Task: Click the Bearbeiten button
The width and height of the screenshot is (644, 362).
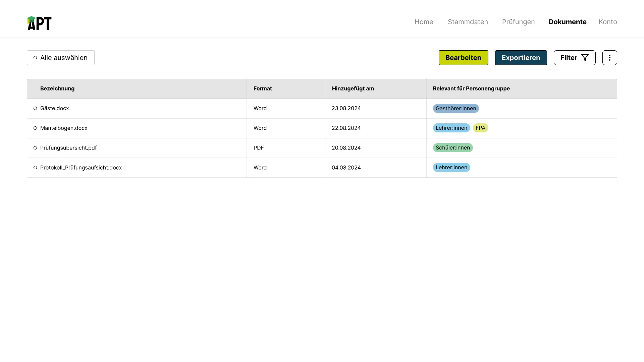Action: pos(463,58)
